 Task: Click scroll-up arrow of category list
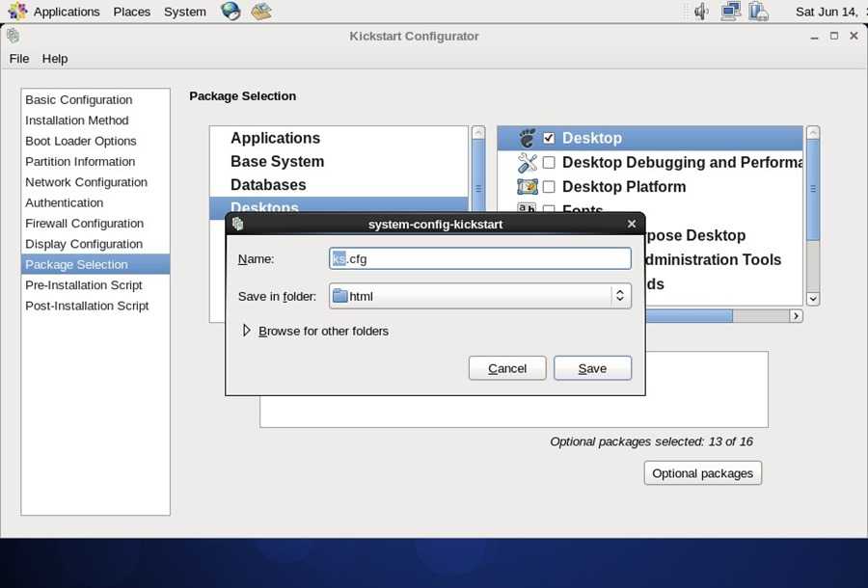[477, 133]
